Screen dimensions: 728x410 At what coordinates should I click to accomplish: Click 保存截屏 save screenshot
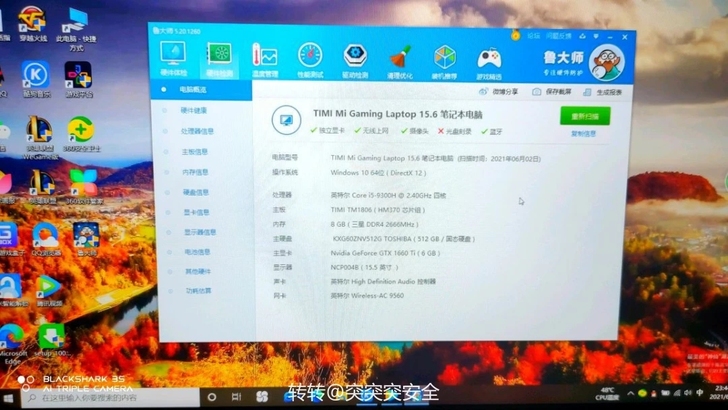tap(552, 92)
